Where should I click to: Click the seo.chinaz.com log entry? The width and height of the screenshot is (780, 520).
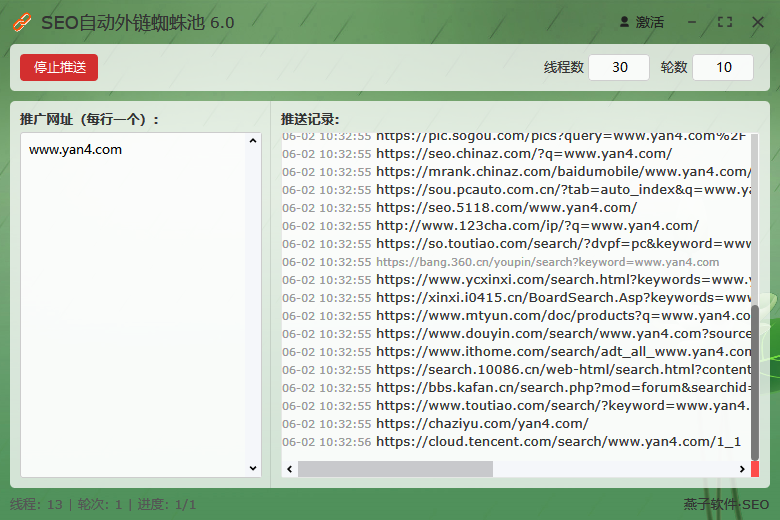524,154
